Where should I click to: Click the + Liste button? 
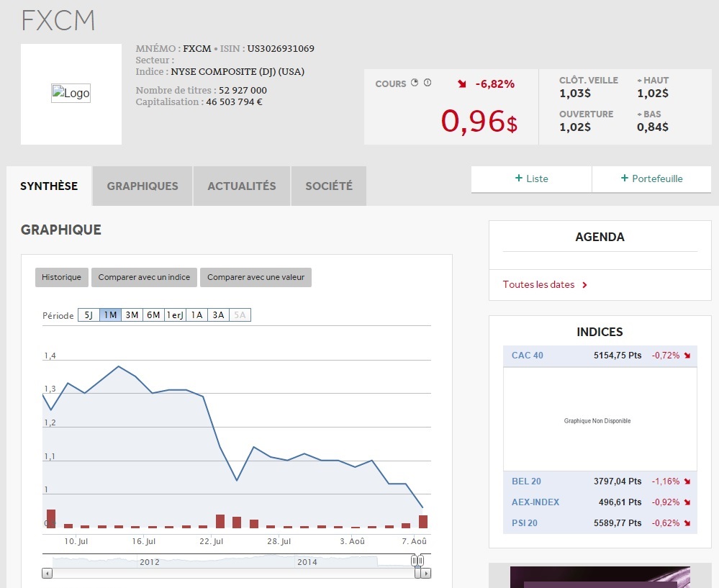531,179
